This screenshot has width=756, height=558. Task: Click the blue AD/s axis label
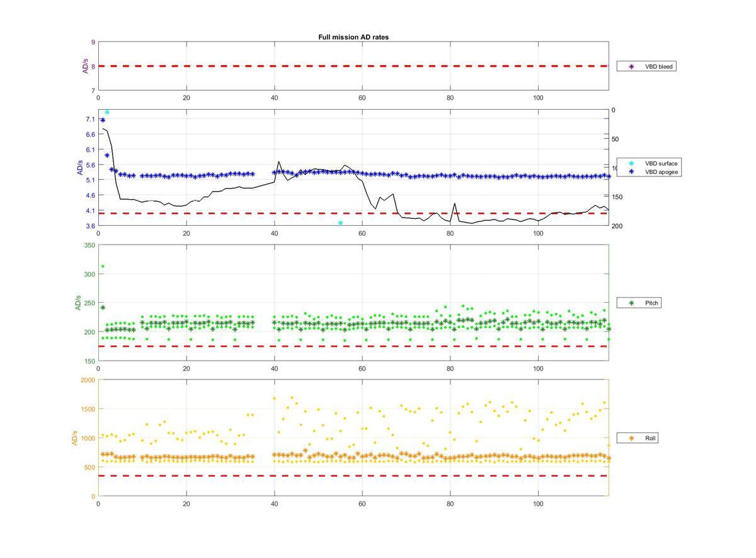(x=79, y=168)
